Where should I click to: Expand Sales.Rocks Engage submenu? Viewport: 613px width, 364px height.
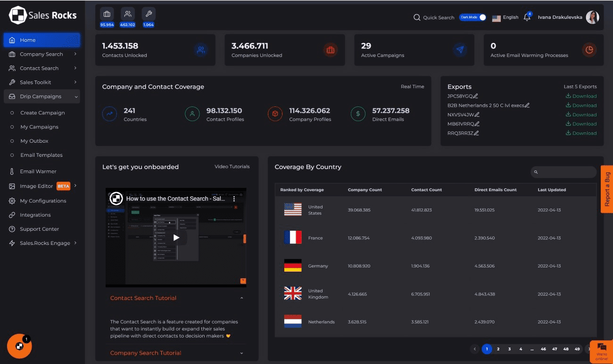tap(75, 243)
